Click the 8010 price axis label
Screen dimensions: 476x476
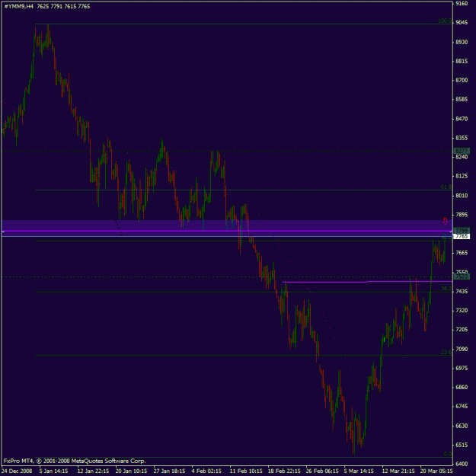click(x=462, y=196)
